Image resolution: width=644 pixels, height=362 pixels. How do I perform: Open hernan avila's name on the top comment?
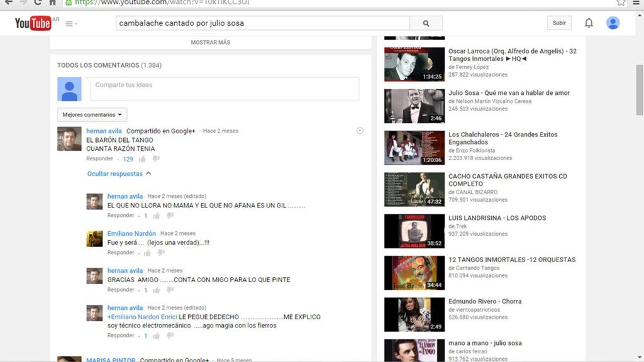tap(104, 131)
